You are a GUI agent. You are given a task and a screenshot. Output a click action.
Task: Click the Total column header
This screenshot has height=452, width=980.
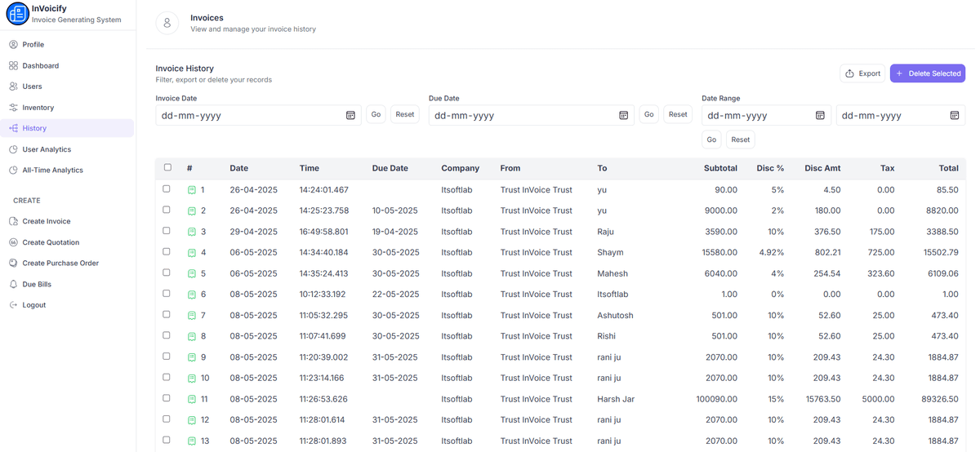[948, 168]
